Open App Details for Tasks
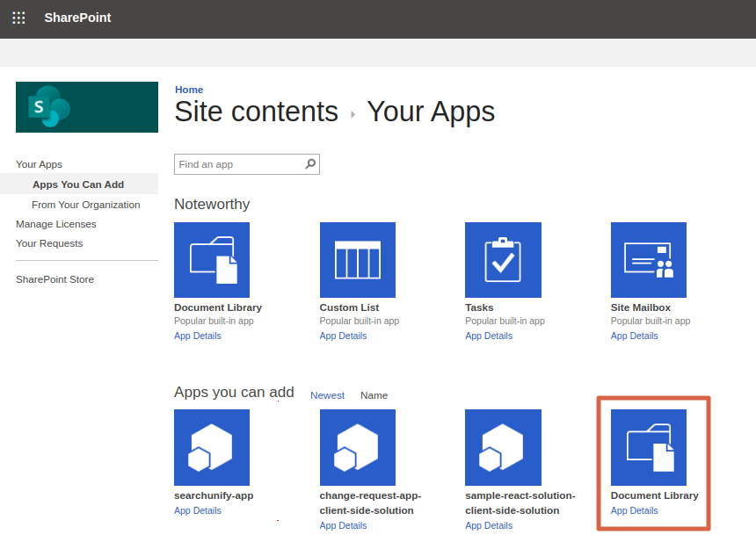 (488, 336)
